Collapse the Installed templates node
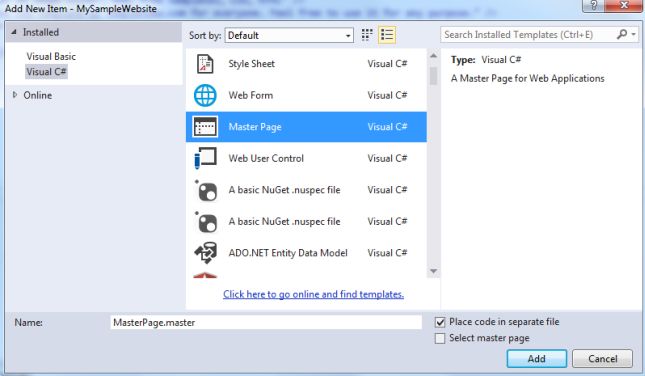 click(14, 32)
